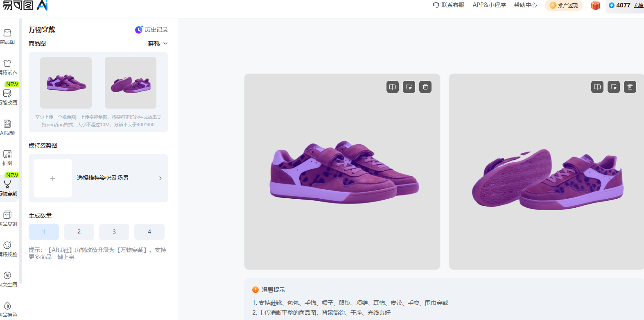Open the 商品图 sidebar tool
The width and height of the screenshot is (644, 320).
tap(7, 36)
